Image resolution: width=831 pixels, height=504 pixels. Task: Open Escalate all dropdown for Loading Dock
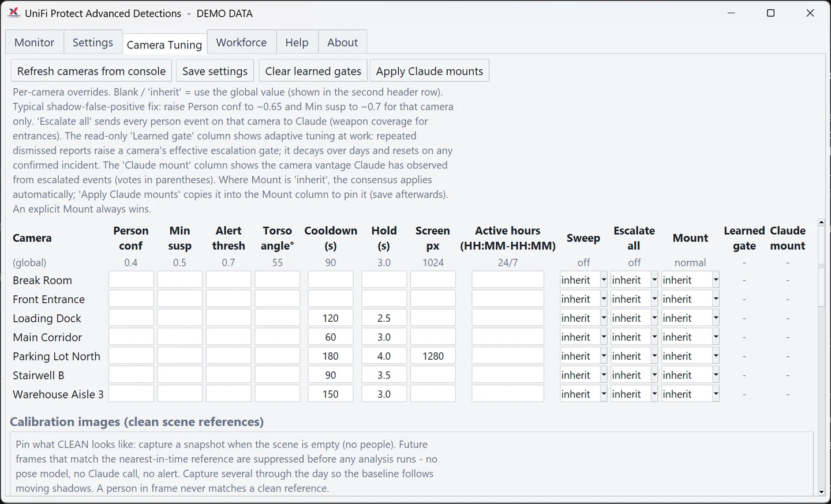[x=634, y=318]
